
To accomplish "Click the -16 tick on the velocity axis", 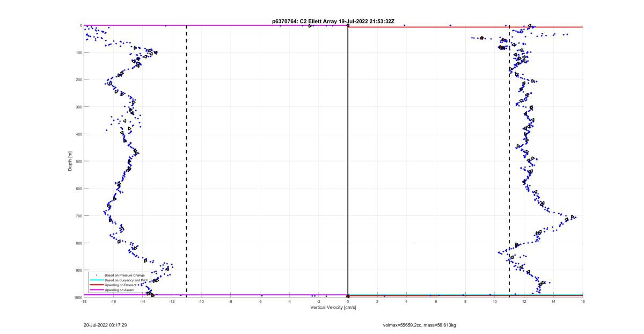I will click(x=113, y=301).
